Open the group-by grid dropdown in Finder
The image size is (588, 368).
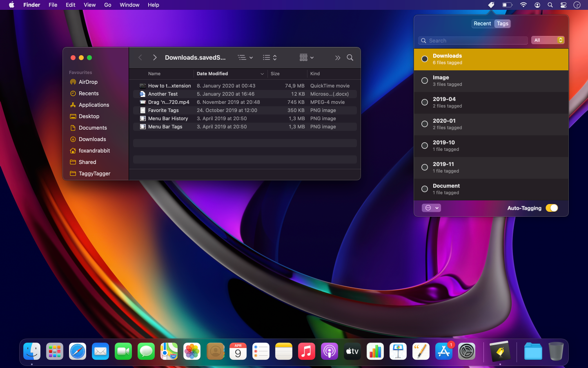306,58
